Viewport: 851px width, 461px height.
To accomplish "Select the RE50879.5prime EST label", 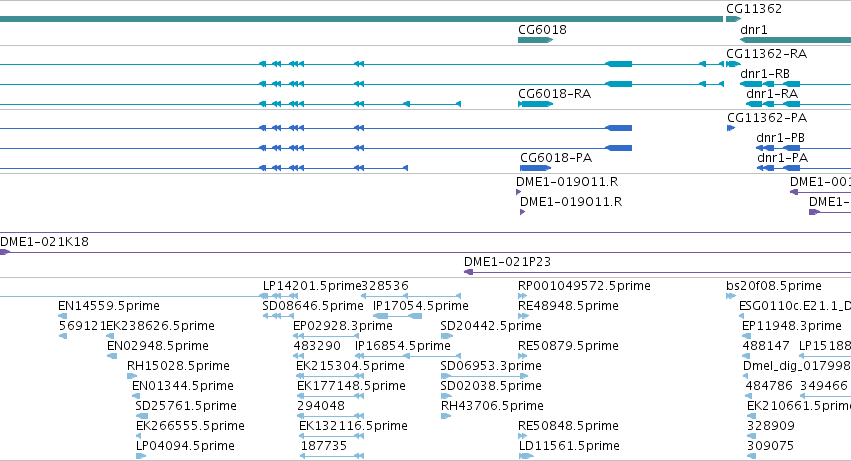I will click(x=568, y=346).
